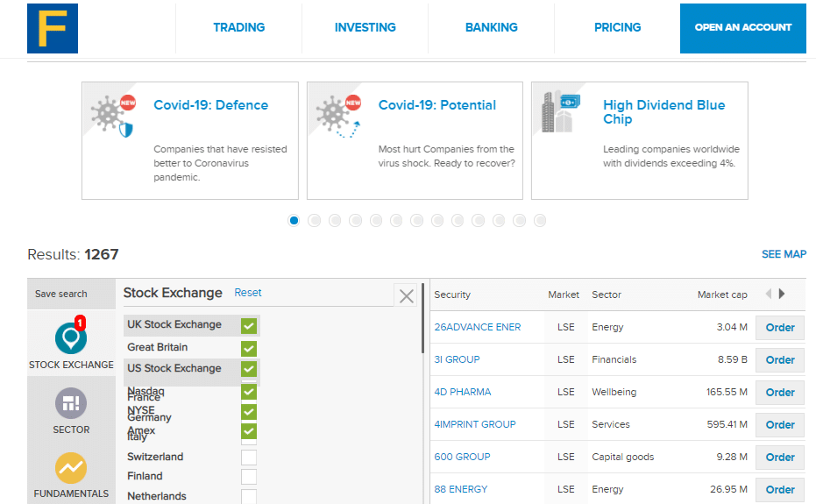Uncheck Great Britain checkbox
This screenshot has width=816, height=504.
pyautogui.click(x=249, y=348)
